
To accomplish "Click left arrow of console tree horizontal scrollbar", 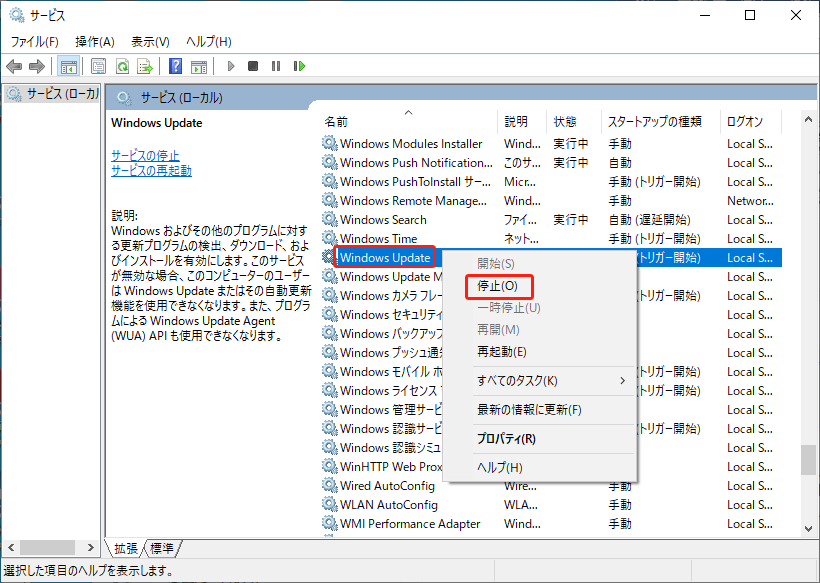I will [x=11, y=547].
